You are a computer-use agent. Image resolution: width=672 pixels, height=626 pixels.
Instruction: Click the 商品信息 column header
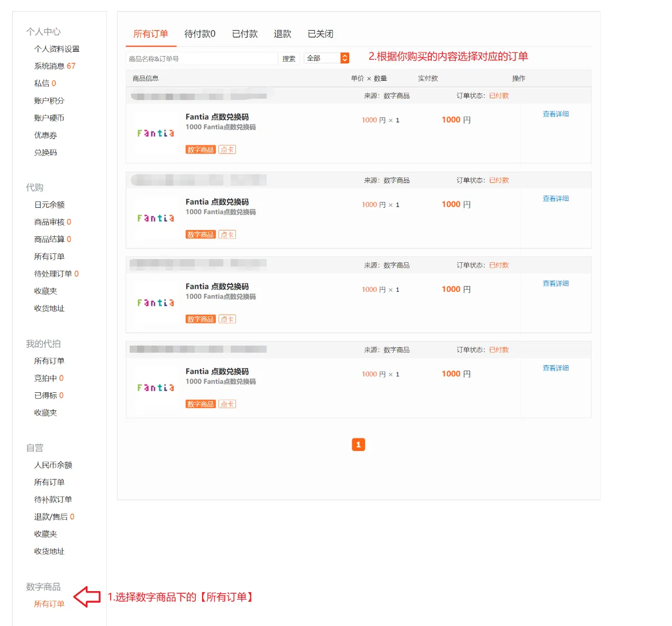(x=146, y=78)
